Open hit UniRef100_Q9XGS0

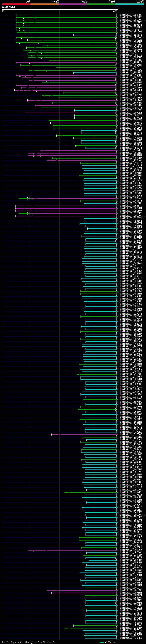tap(131, 67)
